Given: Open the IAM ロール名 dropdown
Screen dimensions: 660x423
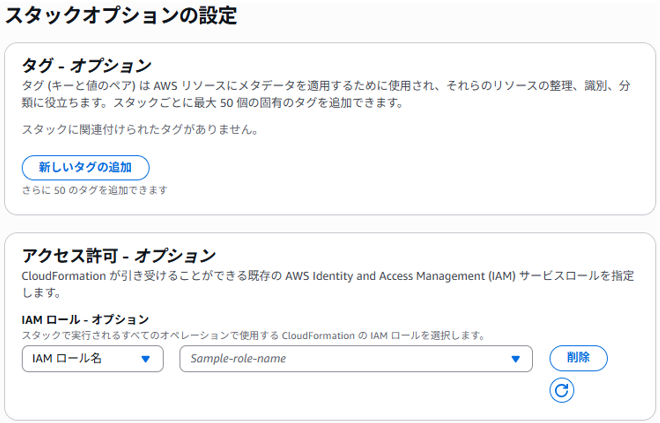Looking at the screenshot, I should pos(93,359).
